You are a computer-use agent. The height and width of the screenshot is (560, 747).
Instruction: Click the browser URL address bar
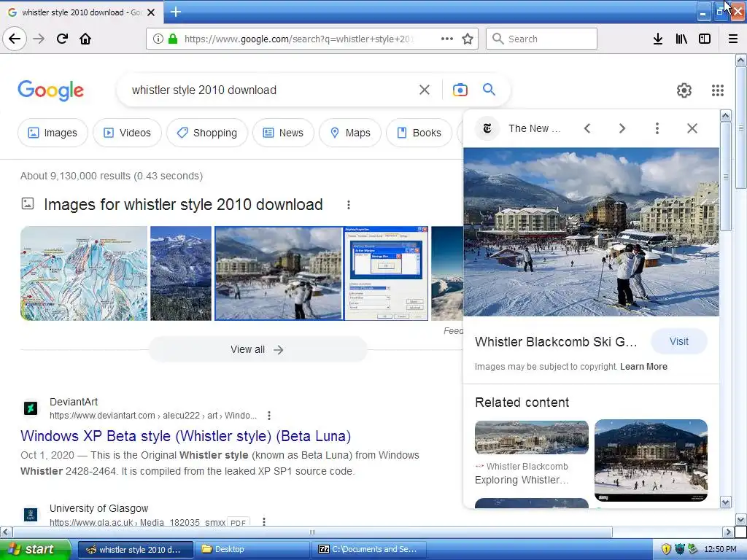click(x=300, y=39)
